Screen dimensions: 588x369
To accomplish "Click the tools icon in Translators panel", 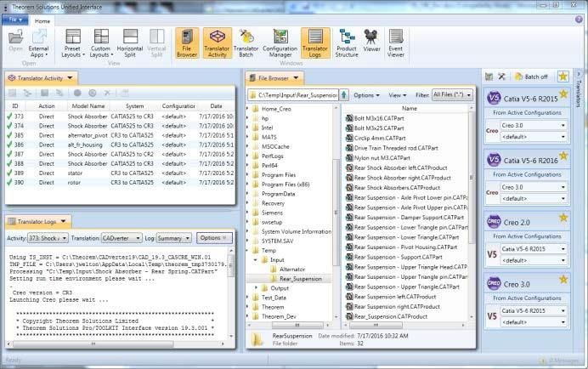I will point(501,77).
